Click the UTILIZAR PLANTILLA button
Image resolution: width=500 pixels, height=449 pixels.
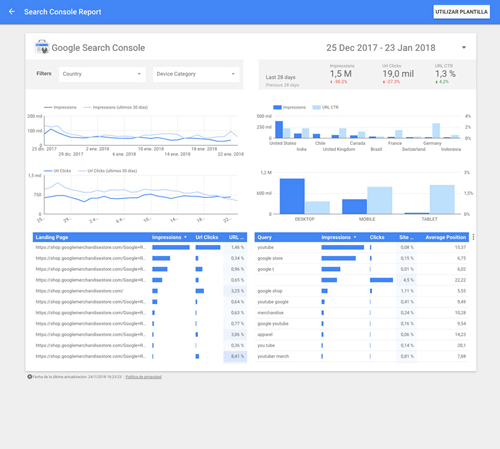pyautogui.click(x=461, y=12)
